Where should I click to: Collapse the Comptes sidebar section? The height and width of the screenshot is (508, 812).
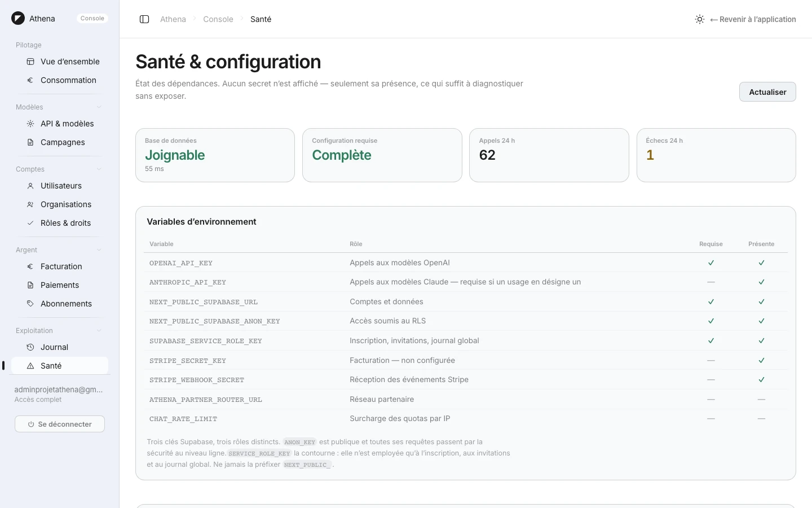coord(99,169)
